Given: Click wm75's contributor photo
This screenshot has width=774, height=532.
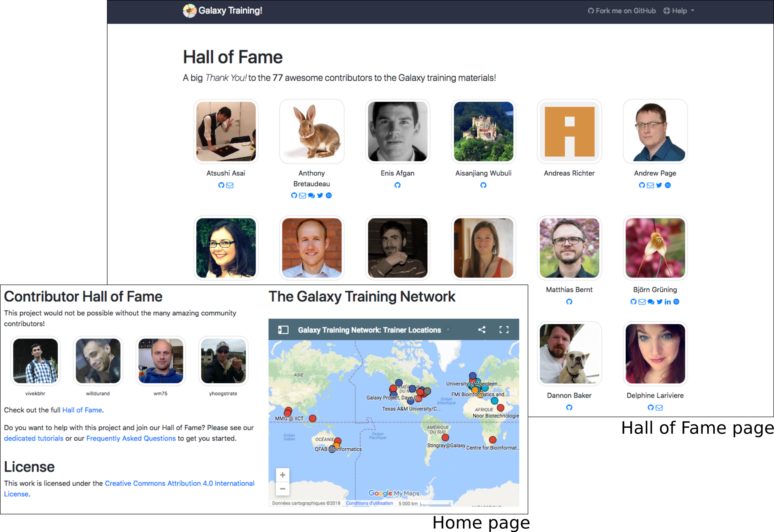Looking at the screenshot, I should pos(161,361).
